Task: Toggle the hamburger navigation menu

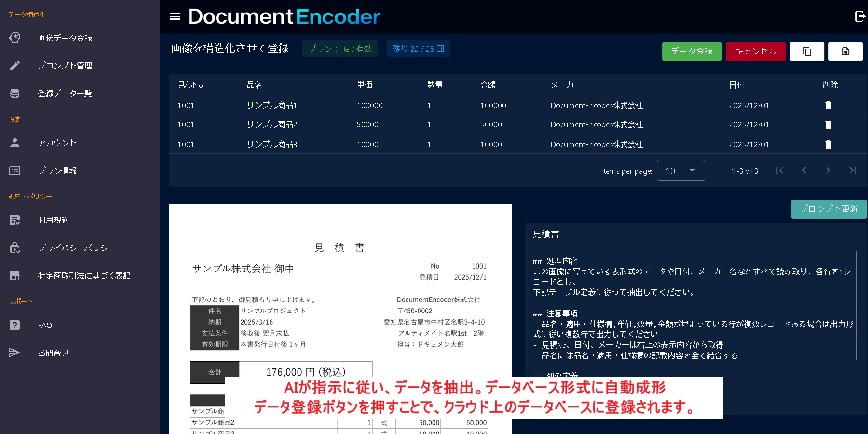Action: 175,17
